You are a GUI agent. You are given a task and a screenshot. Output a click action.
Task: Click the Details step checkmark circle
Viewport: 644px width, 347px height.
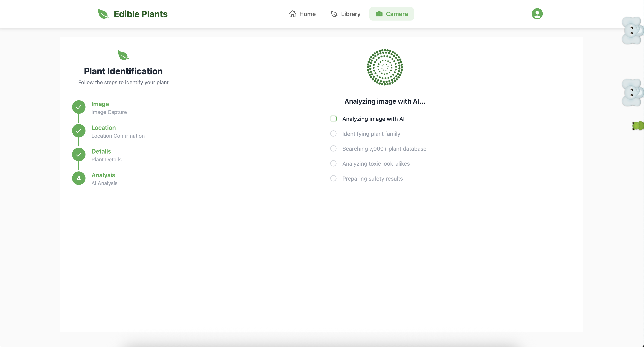79,154
